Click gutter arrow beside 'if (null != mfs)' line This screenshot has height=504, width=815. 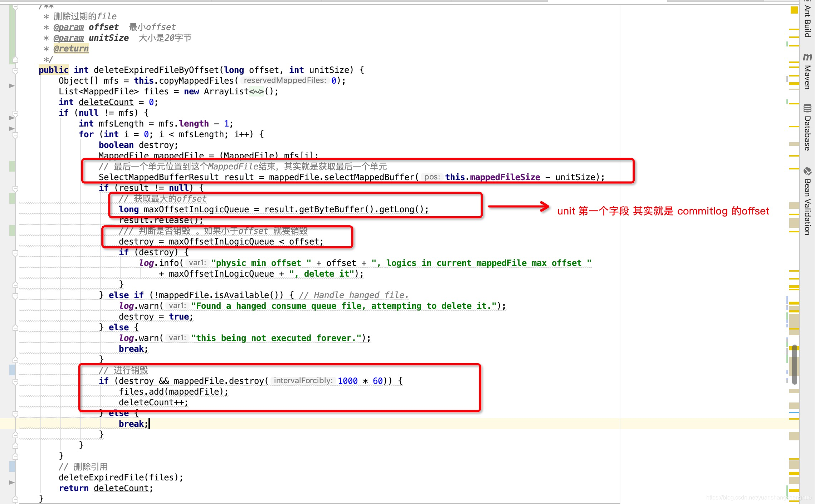12,118
